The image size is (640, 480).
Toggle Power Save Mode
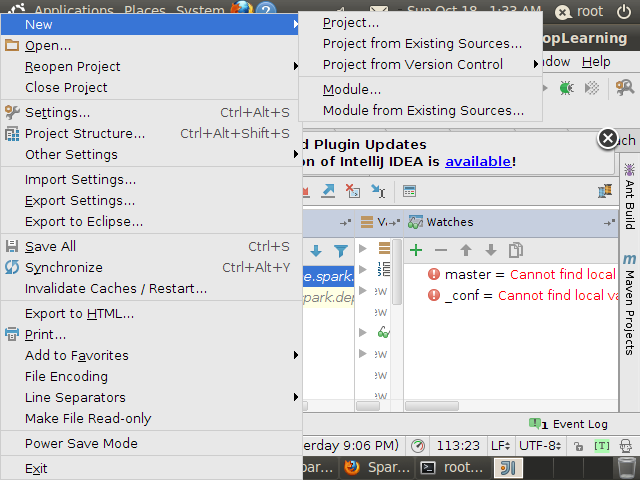[151, 443]
